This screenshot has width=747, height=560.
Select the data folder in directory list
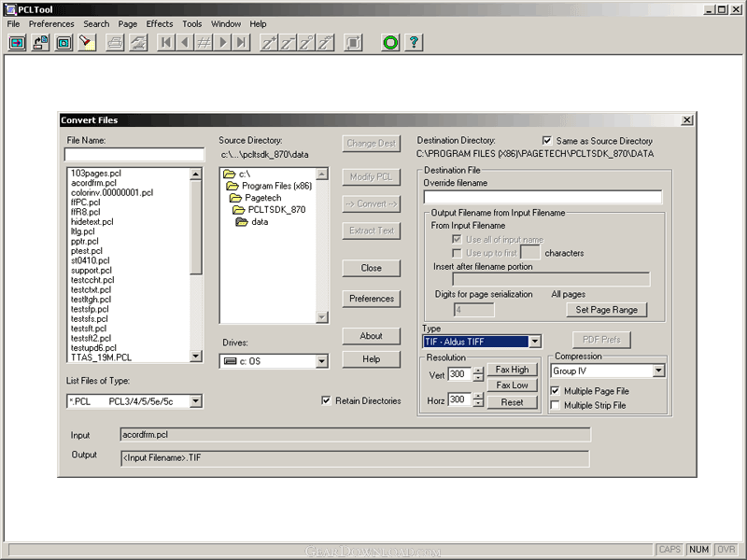point(252,222)
